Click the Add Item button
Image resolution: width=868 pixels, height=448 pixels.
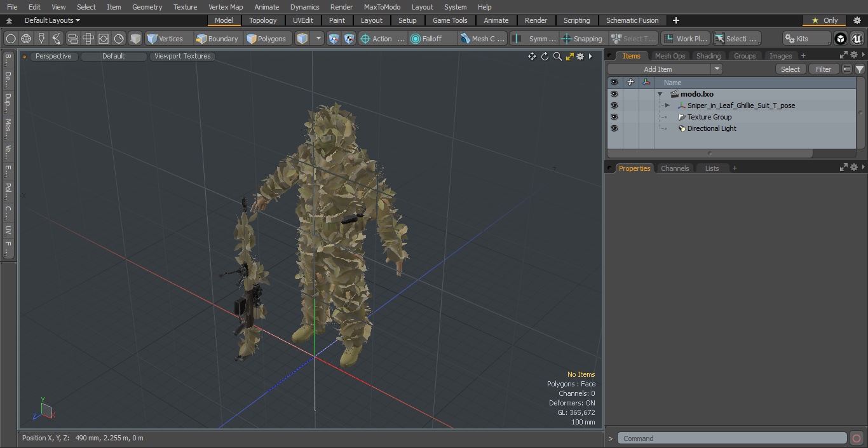coord(658,69)
